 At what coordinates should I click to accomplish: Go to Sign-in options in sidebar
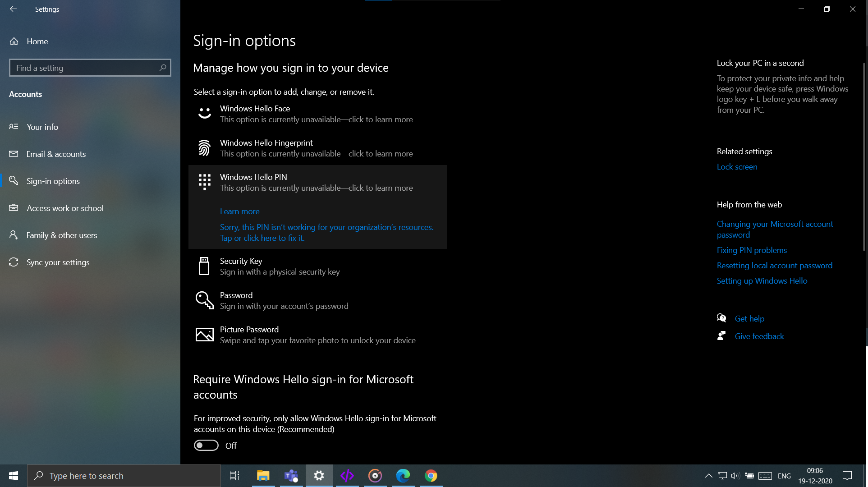54,181
